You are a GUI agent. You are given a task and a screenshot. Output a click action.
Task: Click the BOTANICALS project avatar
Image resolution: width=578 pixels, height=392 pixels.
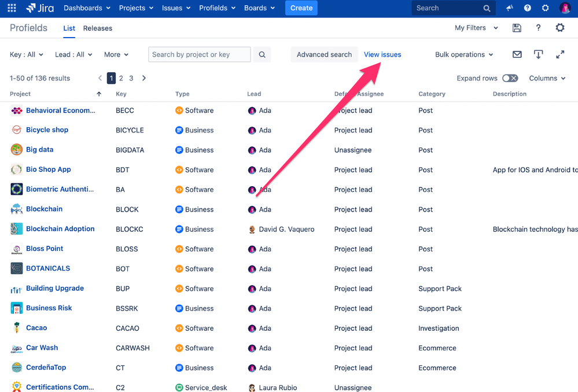17,268
